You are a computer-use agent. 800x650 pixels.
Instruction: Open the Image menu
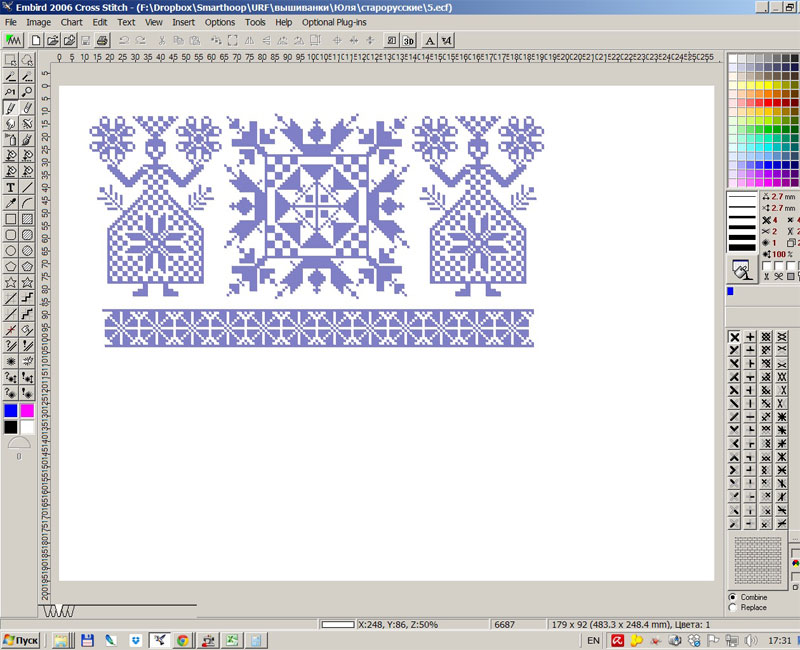point(38,22)
